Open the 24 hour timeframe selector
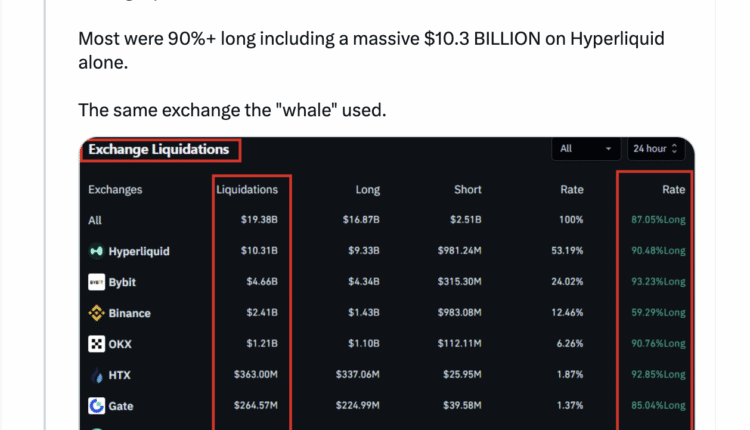This screenshot has height=430, width=750. [x=655, y=149]
